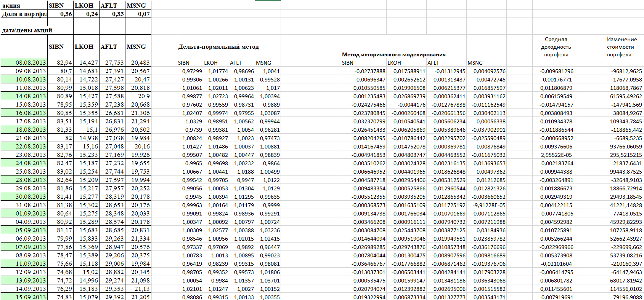Viewport: 644px width, 300px height.
Task: Select the date cell 01.09.2013
Action: [x=24, y=213]
